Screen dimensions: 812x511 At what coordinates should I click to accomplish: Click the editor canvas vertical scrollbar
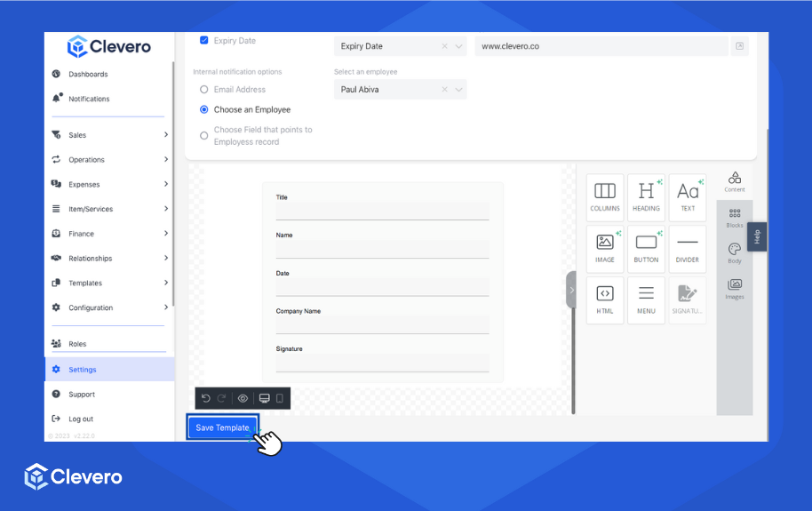tap(573, 361)
